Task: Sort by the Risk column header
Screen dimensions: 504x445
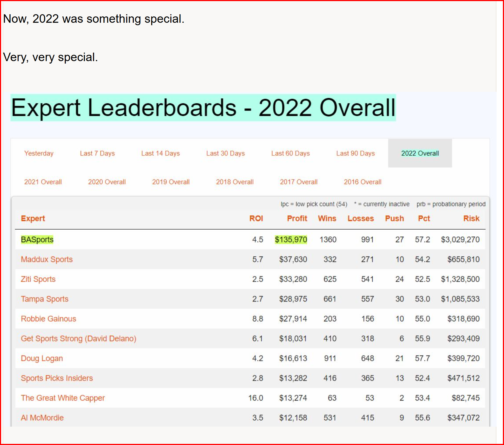Action: click(x=471, y=218)
